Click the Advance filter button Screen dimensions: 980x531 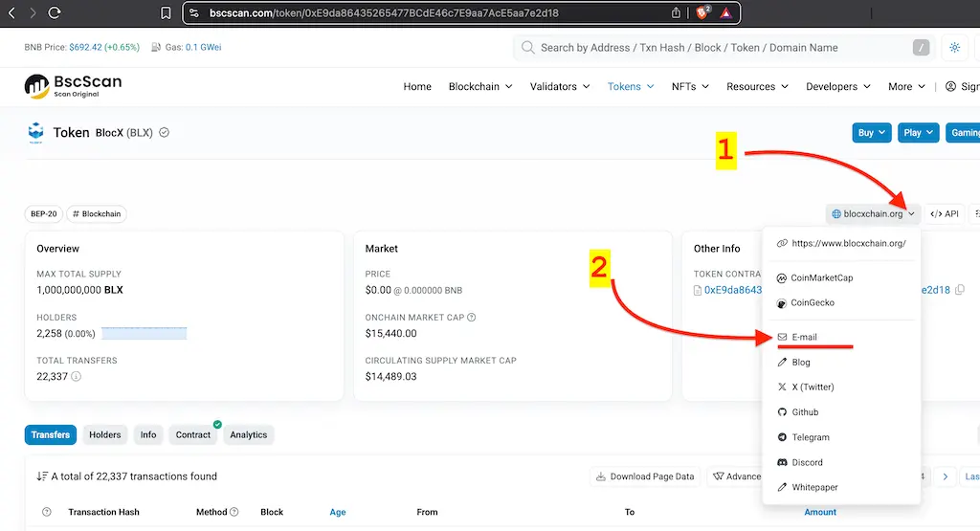(737, 476)
